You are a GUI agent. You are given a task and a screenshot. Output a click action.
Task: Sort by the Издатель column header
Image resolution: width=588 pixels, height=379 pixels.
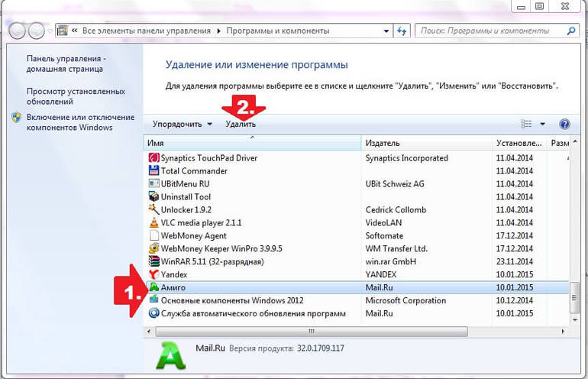click(x=426, y=143)
